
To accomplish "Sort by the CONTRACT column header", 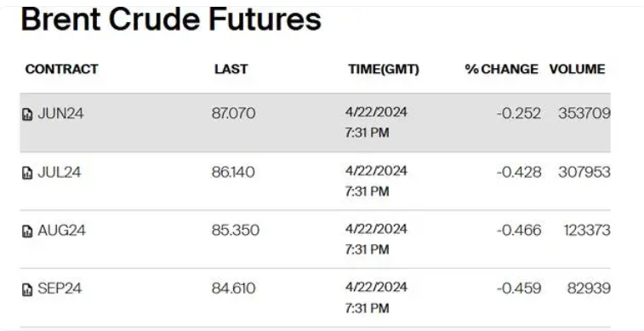I will [x=61, y=69].
